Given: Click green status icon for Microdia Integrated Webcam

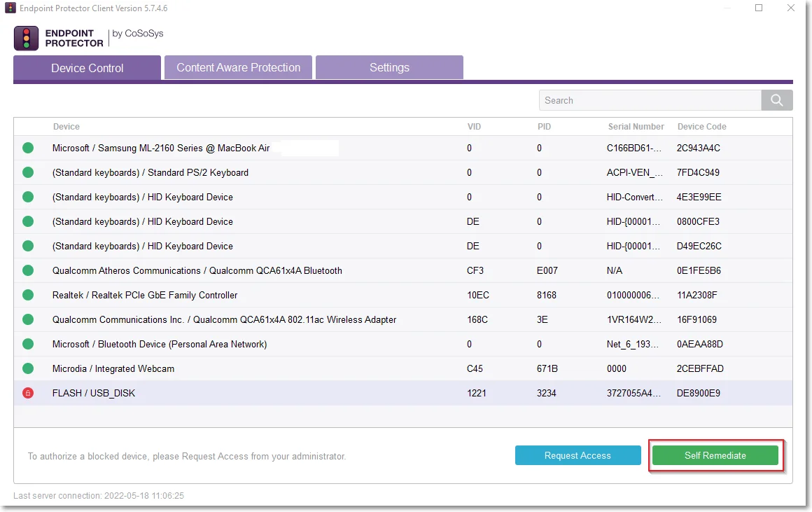Looking at the screenshot, I should tap(28, 368).
